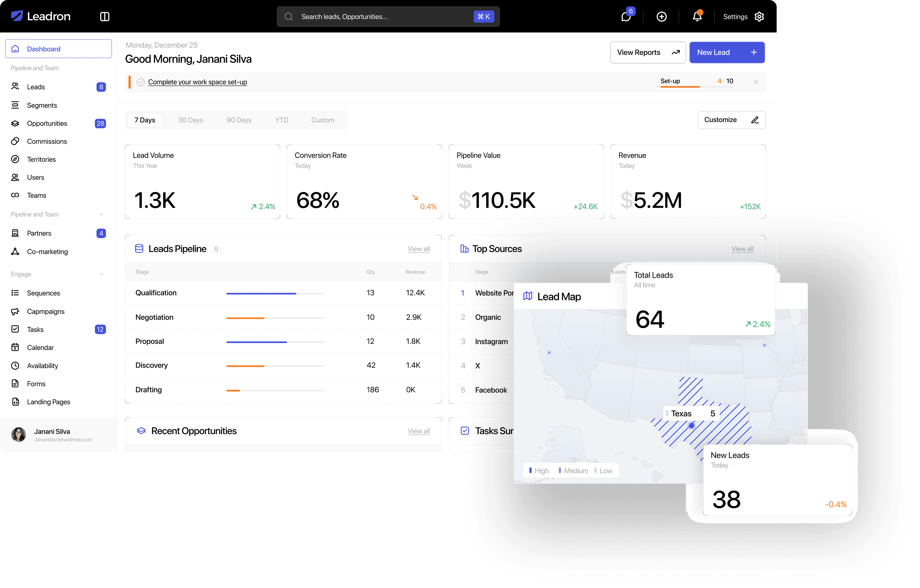This screenshot has height=588, width=920.
Task: Open the Leads section in the sidebar
Action: [35, 87]
